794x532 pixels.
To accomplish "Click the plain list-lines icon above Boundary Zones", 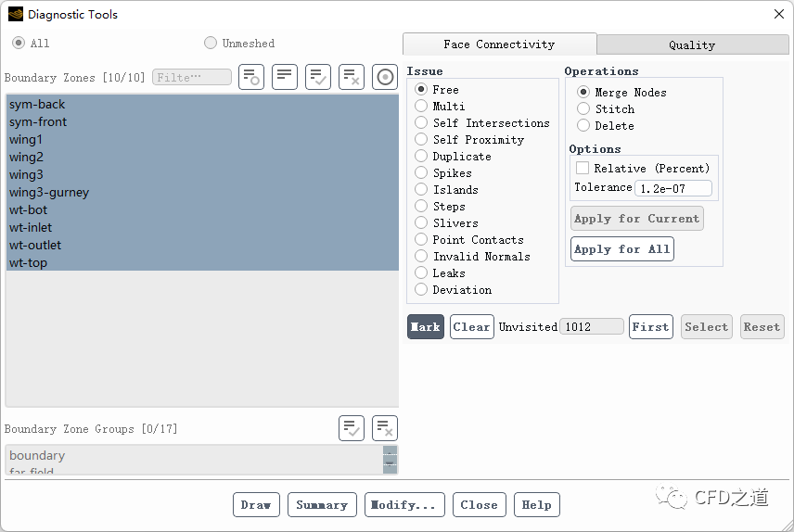I will 285,77.
